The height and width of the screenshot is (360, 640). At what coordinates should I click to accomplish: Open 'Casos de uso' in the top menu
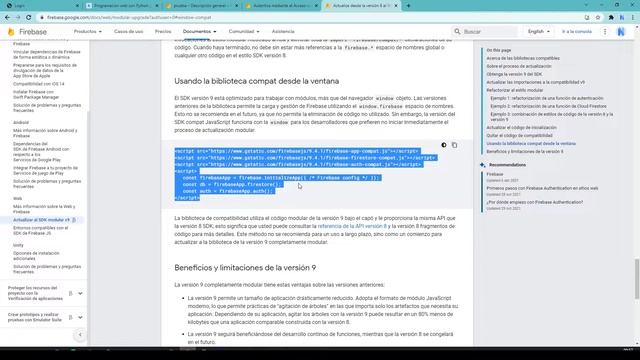129,31
